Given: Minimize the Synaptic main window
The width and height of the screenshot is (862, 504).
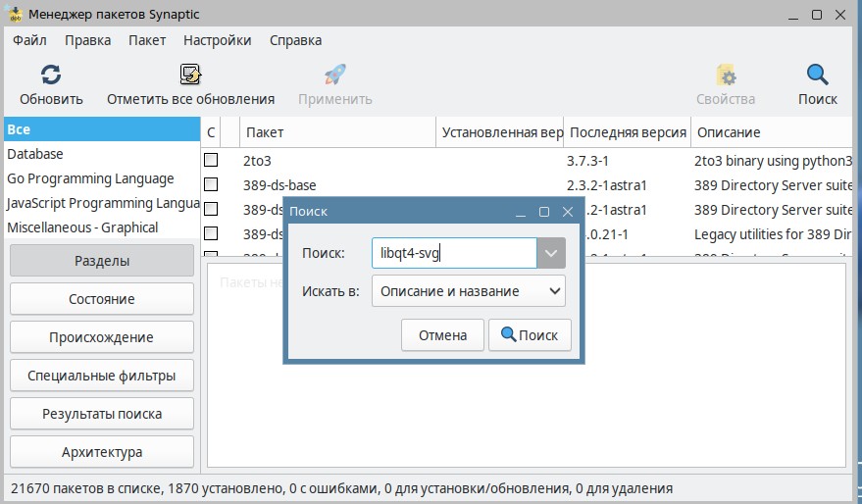Looking at the screenshot, I should pos(792,15).
